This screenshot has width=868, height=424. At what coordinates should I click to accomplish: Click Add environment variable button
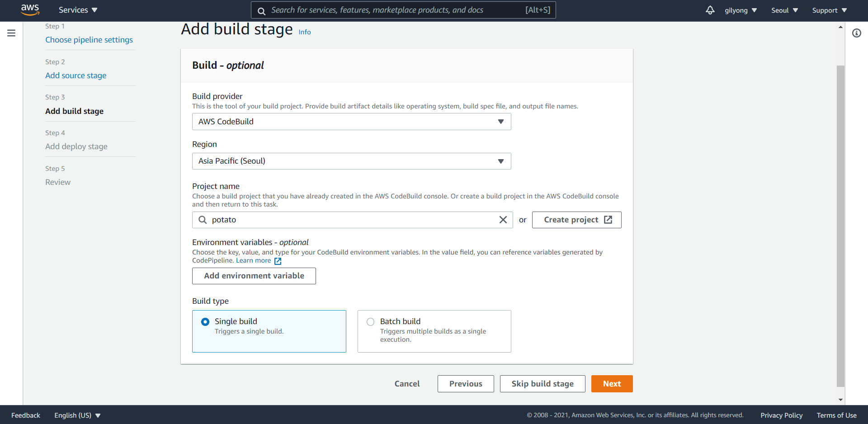pyautogui.click(x=254, y=276)
